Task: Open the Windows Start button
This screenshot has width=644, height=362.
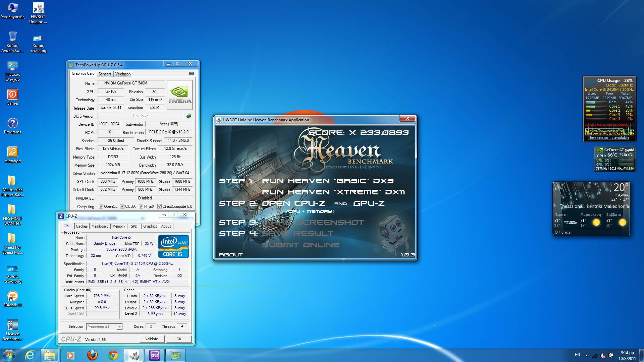Action: (9, 355)
